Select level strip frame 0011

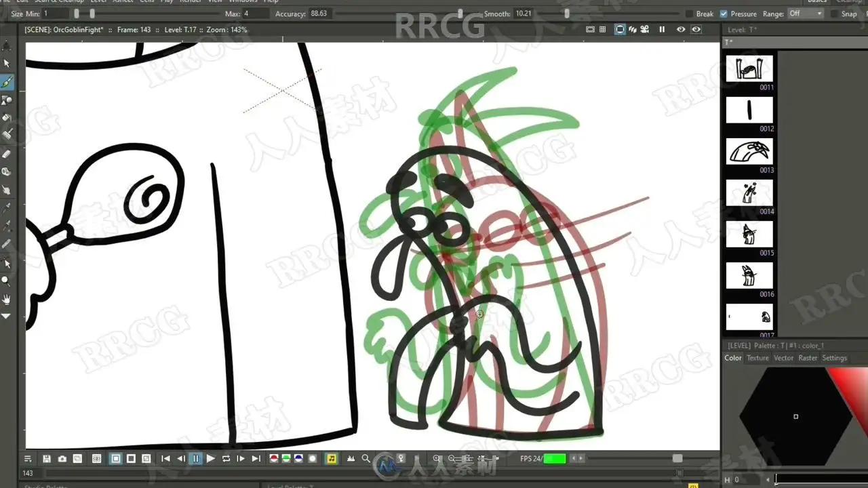click(749, 68)
